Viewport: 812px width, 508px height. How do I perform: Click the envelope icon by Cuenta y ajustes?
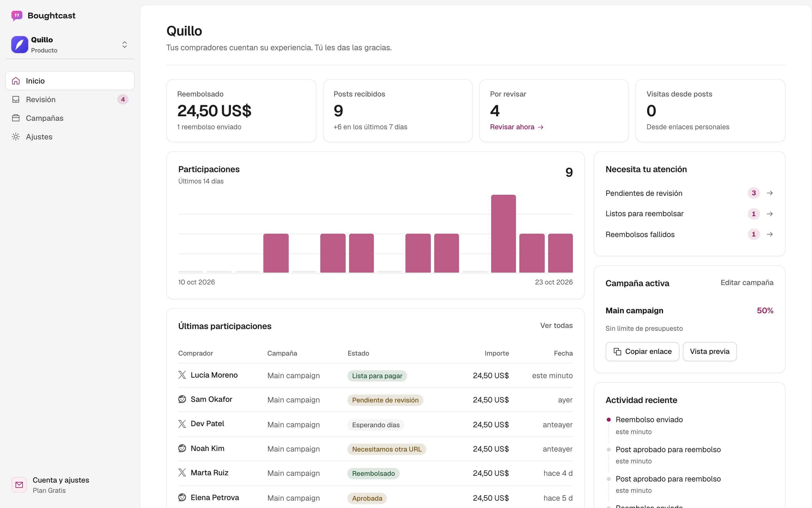[19, 485]
